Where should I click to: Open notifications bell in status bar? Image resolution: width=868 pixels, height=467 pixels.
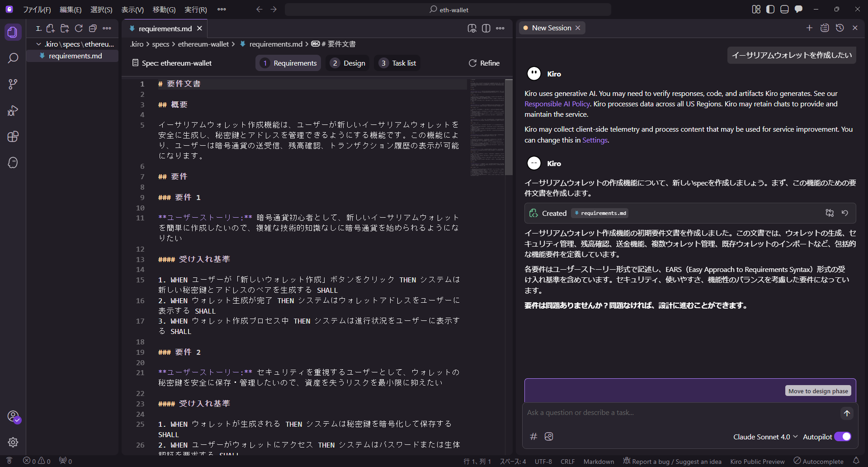pyautogui.click(x=856, y=461)
